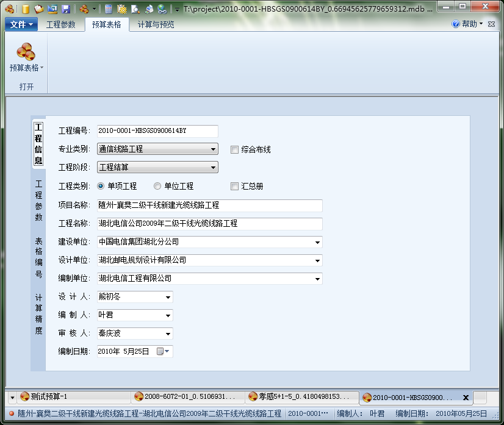
Task: Select the globe link icon in the toolbar
Action: click(162, 8)
